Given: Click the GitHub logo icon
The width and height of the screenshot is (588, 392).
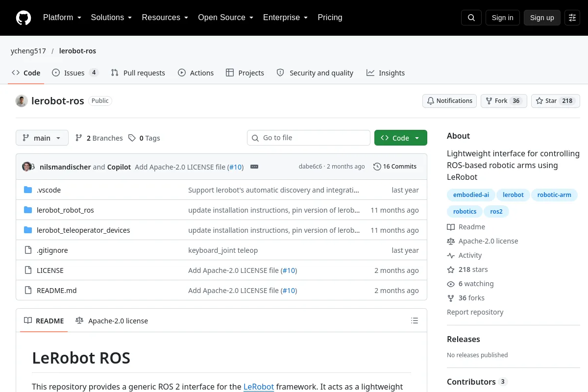Looking at the screenshot, I should (24, 18).
